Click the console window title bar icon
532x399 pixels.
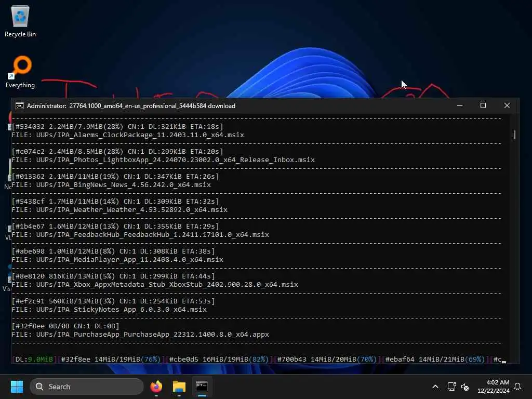tap(20, 106)
